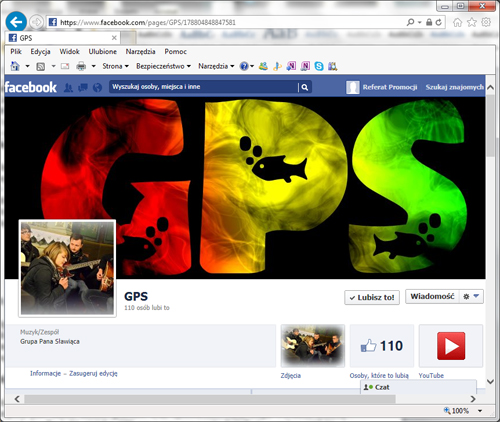Viewport: 500px width, 422px height.
Task: Open browser Tools gear icon
Action: pyautogui.click(x=486, y=22)
